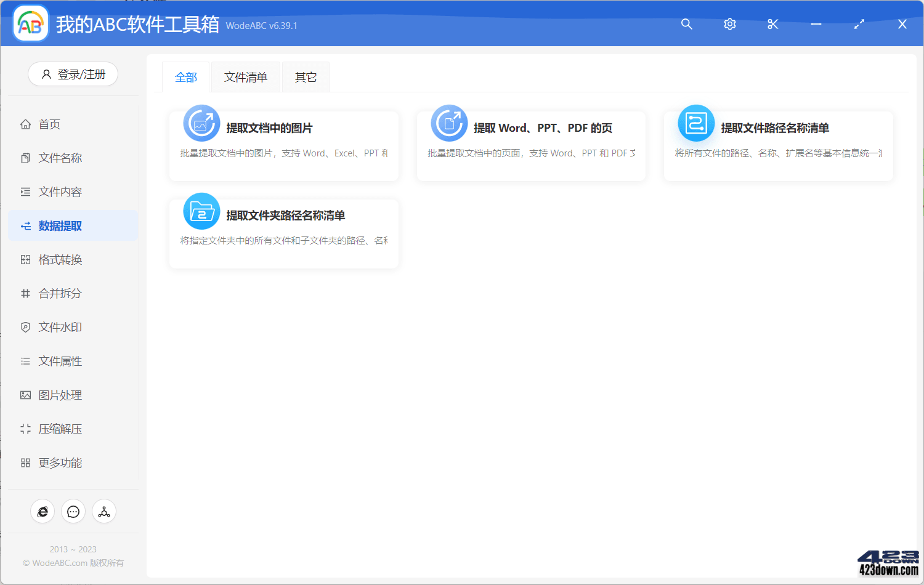Image resolution: width=924 pixels, height=585 pixels.
Task: Open the settings gear in the title bar
Action: pyautogui.click(x=729, y=24)
